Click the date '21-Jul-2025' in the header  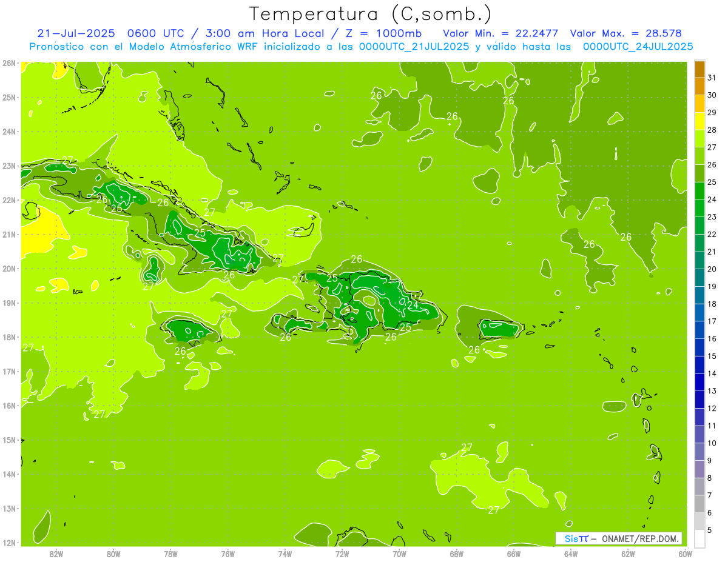76,33
